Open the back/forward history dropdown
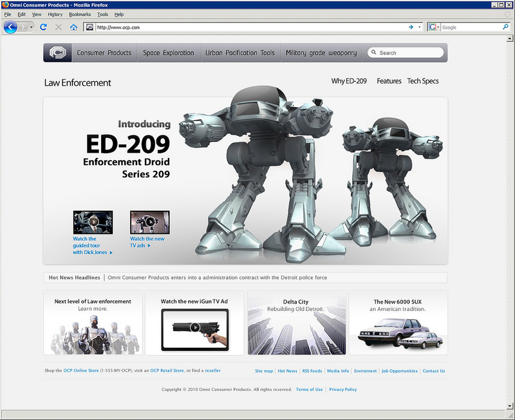Viewport: 515px width, 420px height. tap(31, 27)
